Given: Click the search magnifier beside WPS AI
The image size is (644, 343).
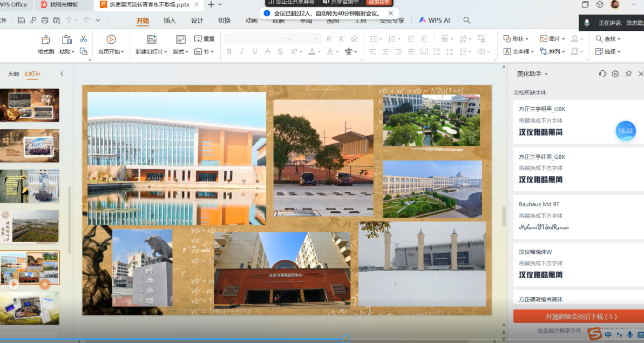Looking at the screenshot, I should click(467, 21).
